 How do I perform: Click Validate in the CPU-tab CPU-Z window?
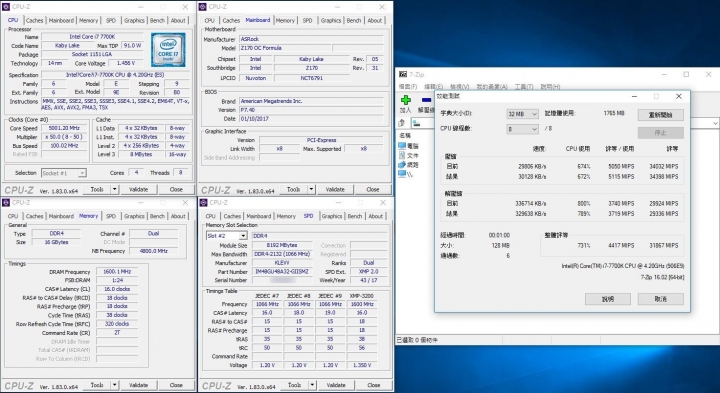pos(138,189)
